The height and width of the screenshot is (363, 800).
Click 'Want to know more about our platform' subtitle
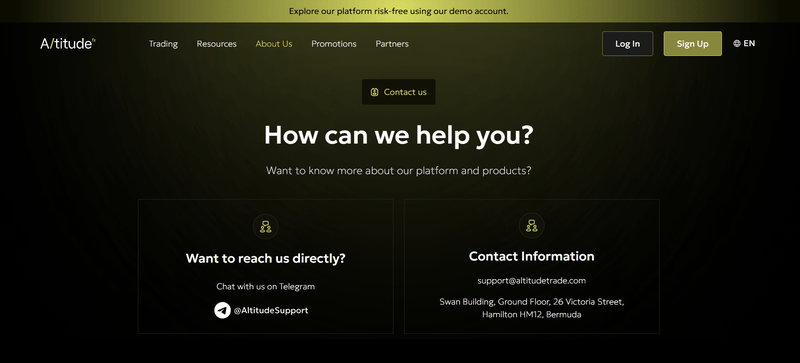398,171
